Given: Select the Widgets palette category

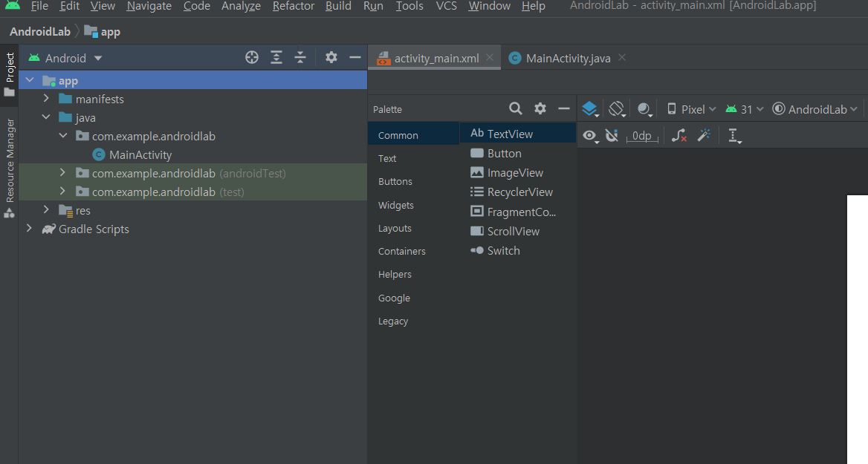Looking at the screenshot, I should click(x=413, y=205).
